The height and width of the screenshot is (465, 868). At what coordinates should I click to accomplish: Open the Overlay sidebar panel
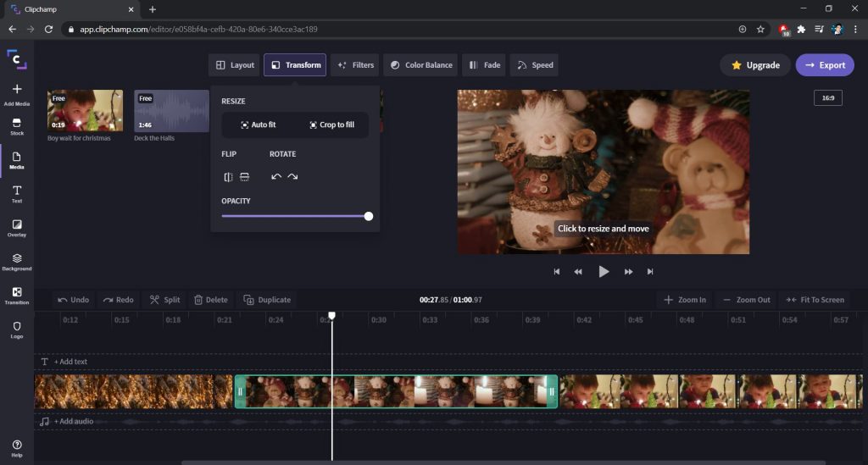point(17,228)
